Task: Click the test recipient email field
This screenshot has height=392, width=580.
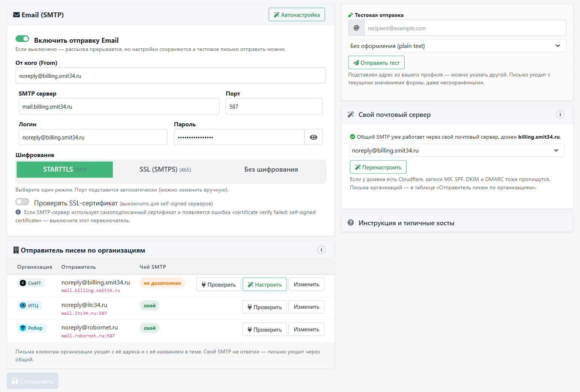Action: 465,28
